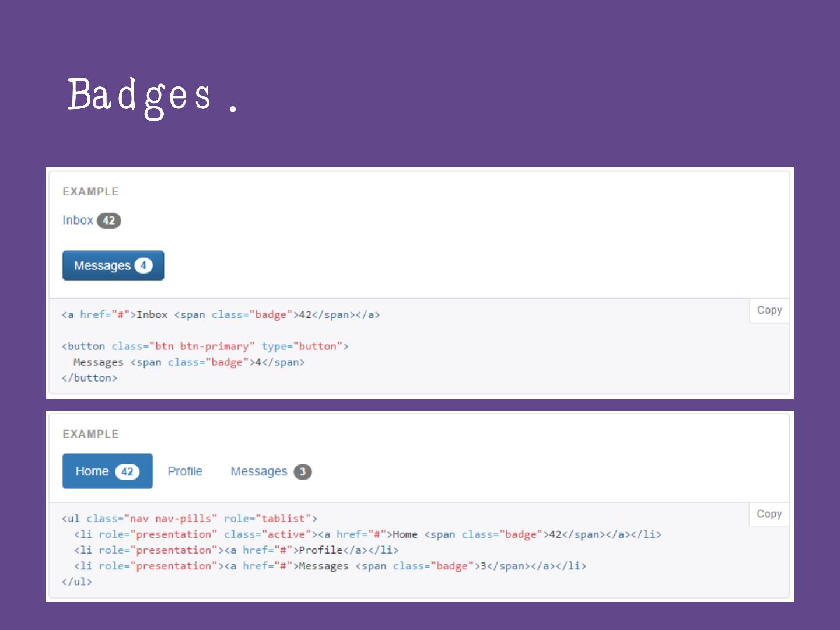The height and width of the screenshot is (630, 840).
Task: Switch to the Profile pill tab
Action: pyautogui.click(x=185, y=471)
